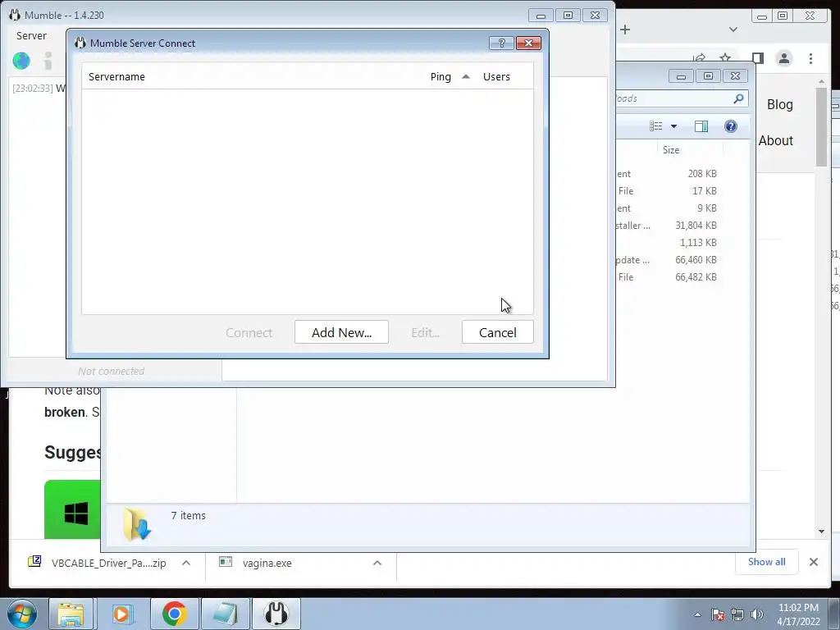Click the page scrollbar up arrow
Viewport: 840px width, 630px height.
pyautogui.click(x=821, y=81)
